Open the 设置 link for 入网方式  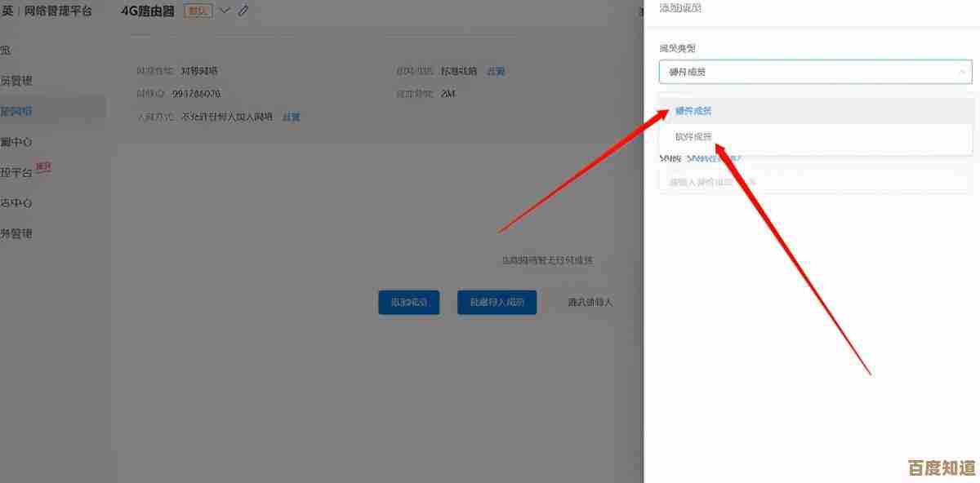[292, 117]
